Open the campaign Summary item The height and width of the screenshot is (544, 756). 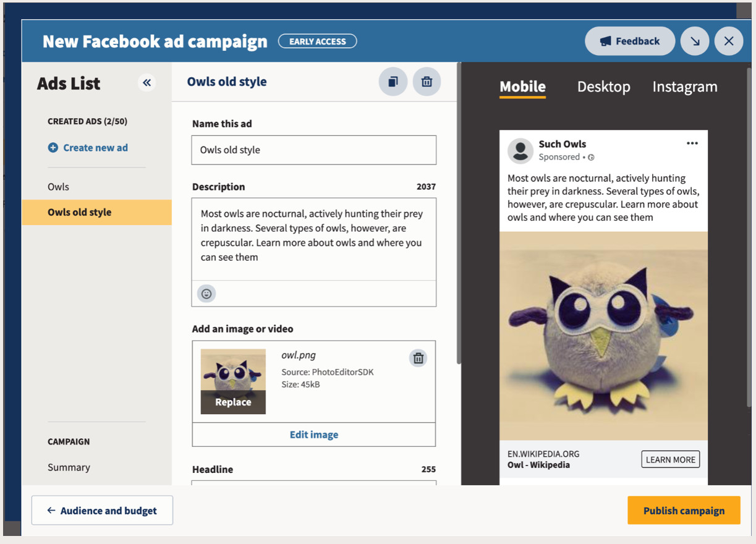69,467
